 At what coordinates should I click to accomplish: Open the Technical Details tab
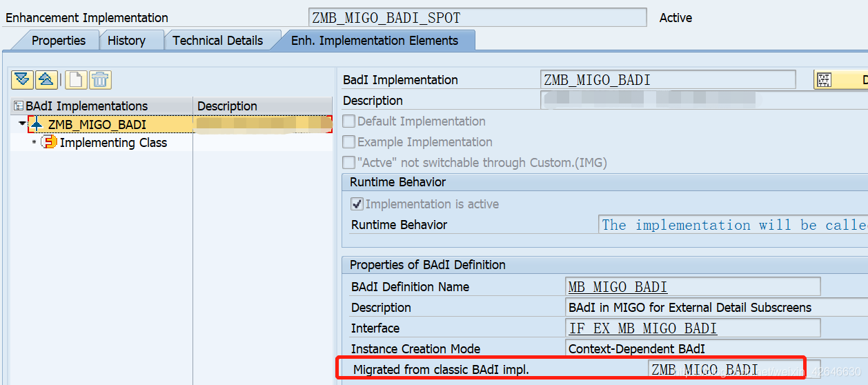[217, 41]
